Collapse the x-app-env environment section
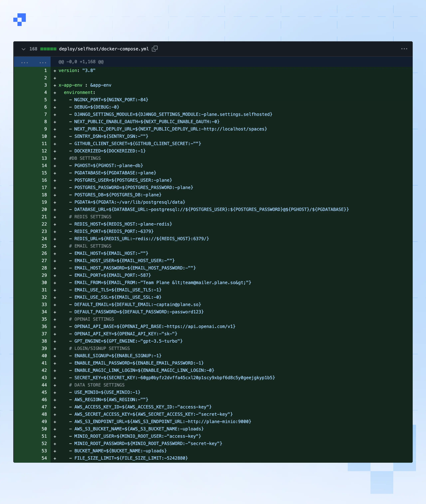The image size is (426, 504). (x=79, y=92)
